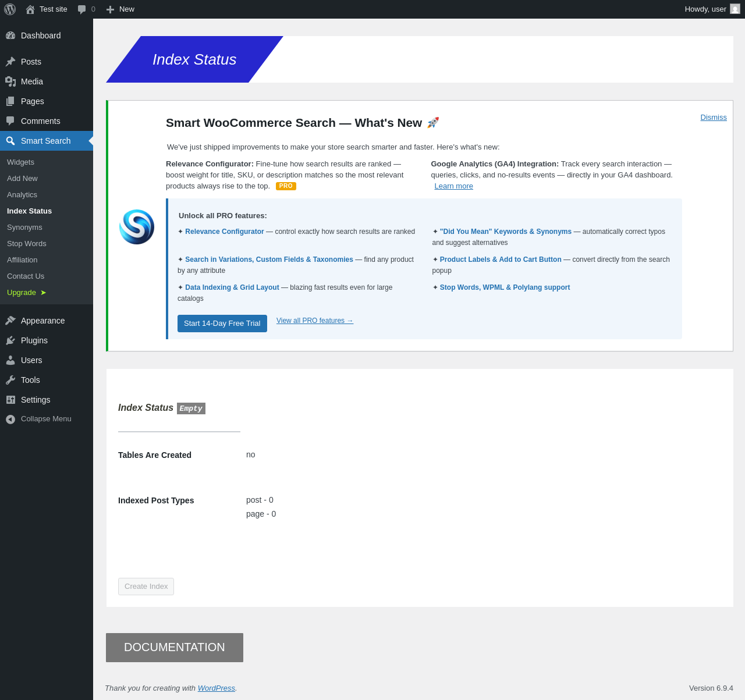Open Data Indexing & Grid Layout link
Image resolution: width=745 pixels, height=700 pixels.
(x=232, y=287)
